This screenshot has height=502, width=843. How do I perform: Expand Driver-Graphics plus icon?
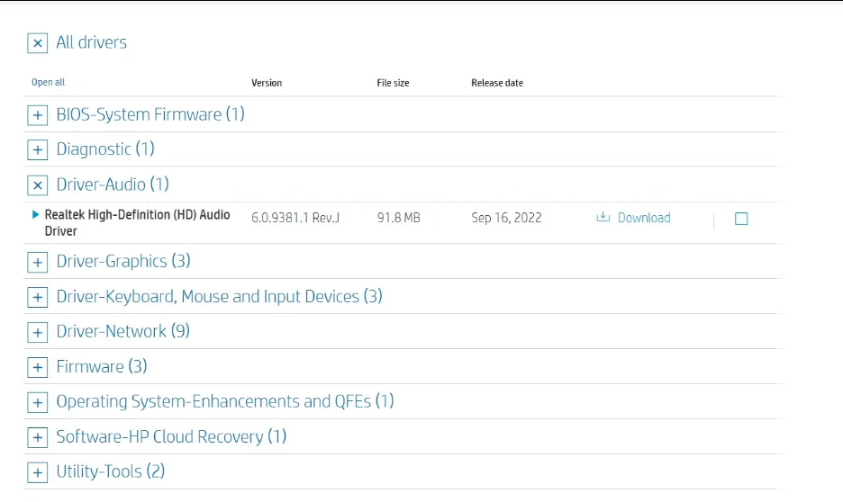[x=37, y=262]
